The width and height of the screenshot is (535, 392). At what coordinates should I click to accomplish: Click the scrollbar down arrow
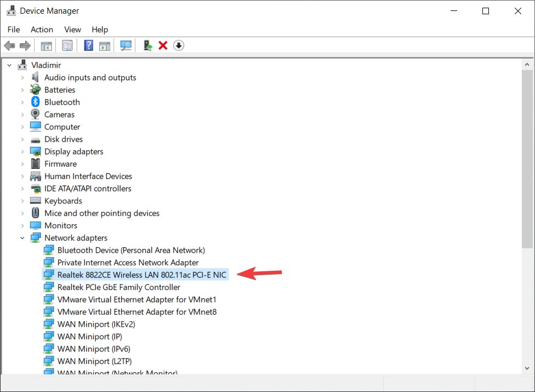pos(527,368)
